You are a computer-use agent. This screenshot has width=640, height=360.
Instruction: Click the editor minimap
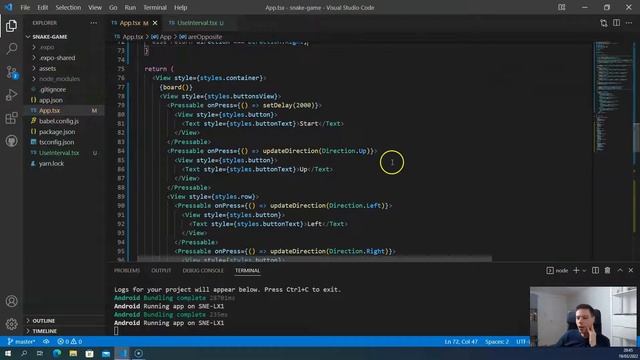[x=612, y=96]
